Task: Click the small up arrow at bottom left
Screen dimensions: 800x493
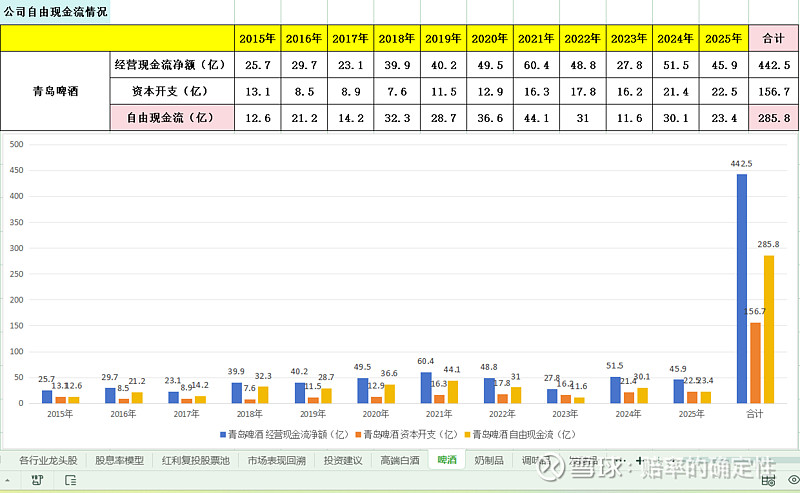Action: pyautogui.click(x=8, y=480)
